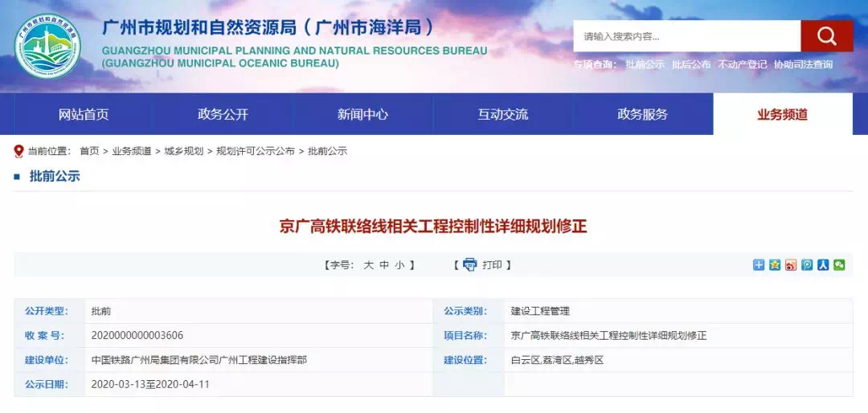Image resolution: width=868 pixels, height=413 pixels.
Task: Share via Tencent Weibo icon
Action: (x=807, y=264)
